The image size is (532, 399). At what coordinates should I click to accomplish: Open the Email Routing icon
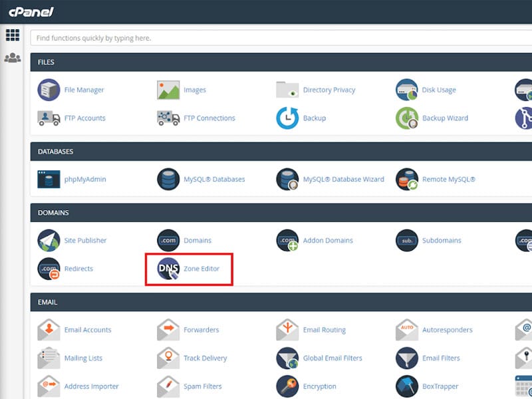click(287, 330)
